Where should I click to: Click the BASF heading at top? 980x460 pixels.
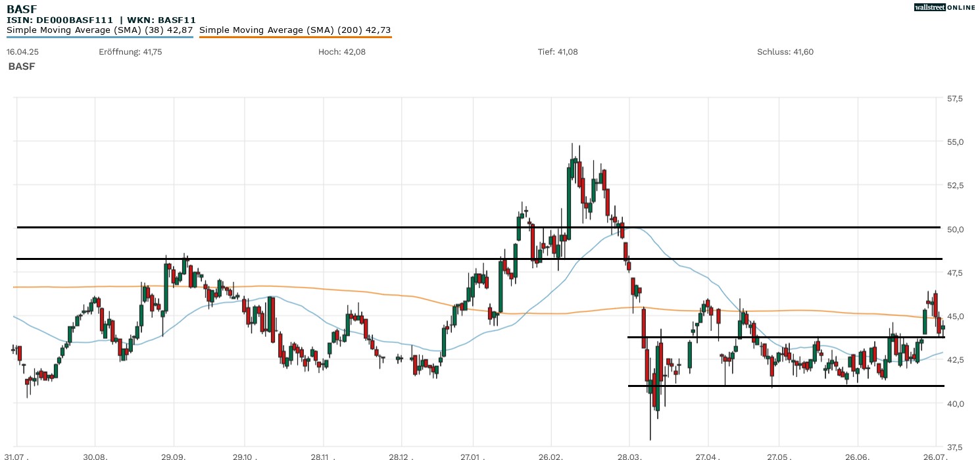pos(22,9)
